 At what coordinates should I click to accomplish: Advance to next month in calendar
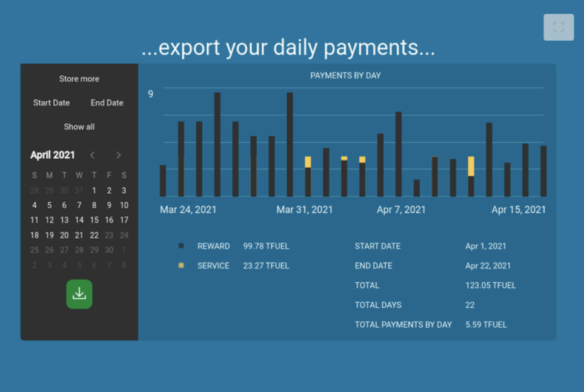pyautogui.click(x=119, y=155)
